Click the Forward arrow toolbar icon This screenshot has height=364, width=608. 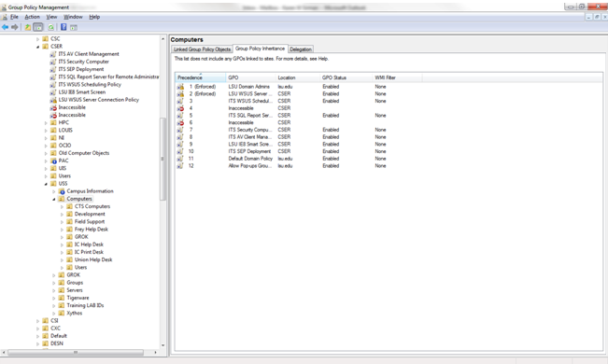15,27
